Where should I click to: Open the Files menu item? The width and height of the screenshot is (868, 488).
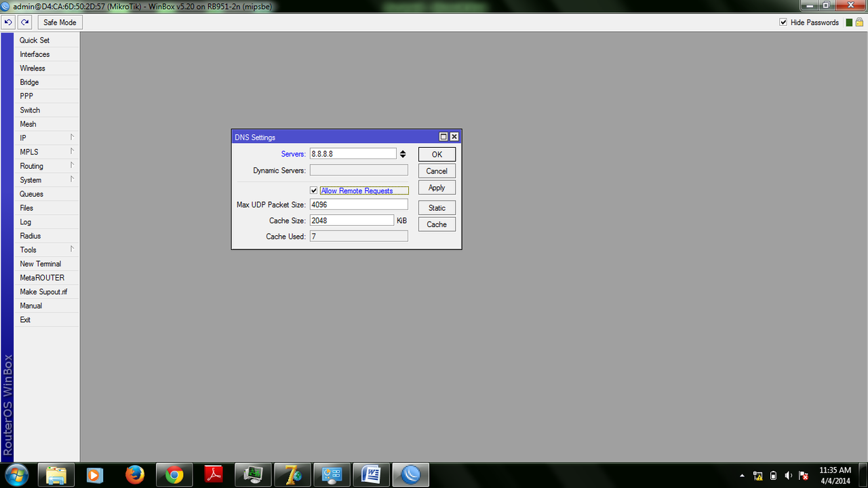(x=47, y=208)
